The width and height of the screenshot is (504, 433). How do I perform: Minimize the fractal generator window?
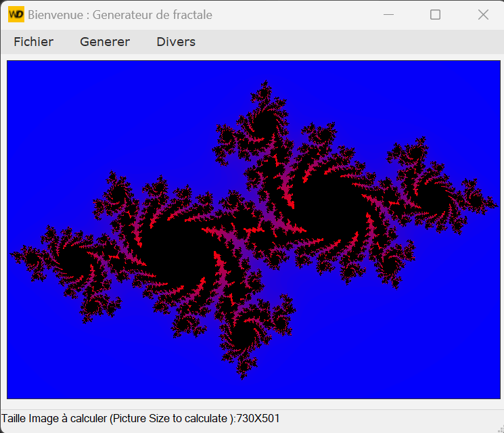(x=389, y=15)
